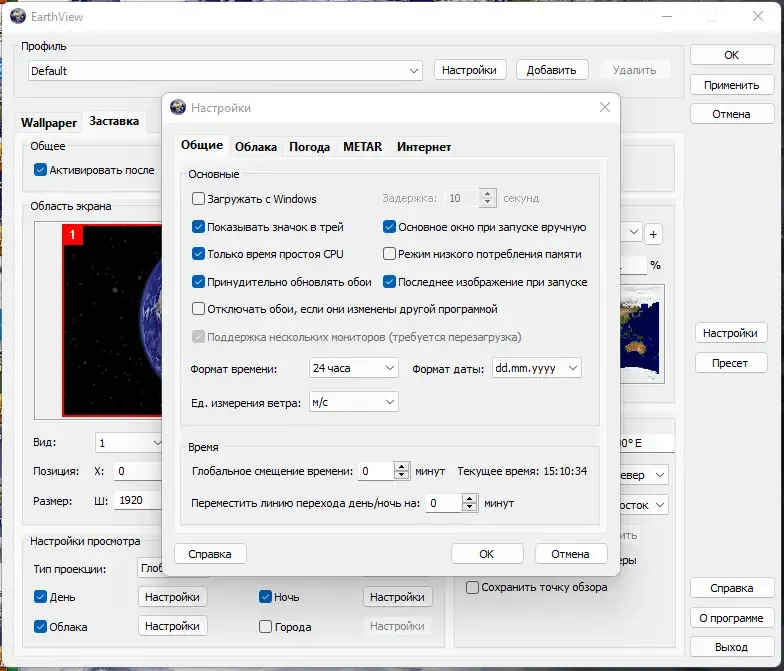784x671 pixels.
Task: Switch to the Погода tab
Action: [x=310, y=146]
